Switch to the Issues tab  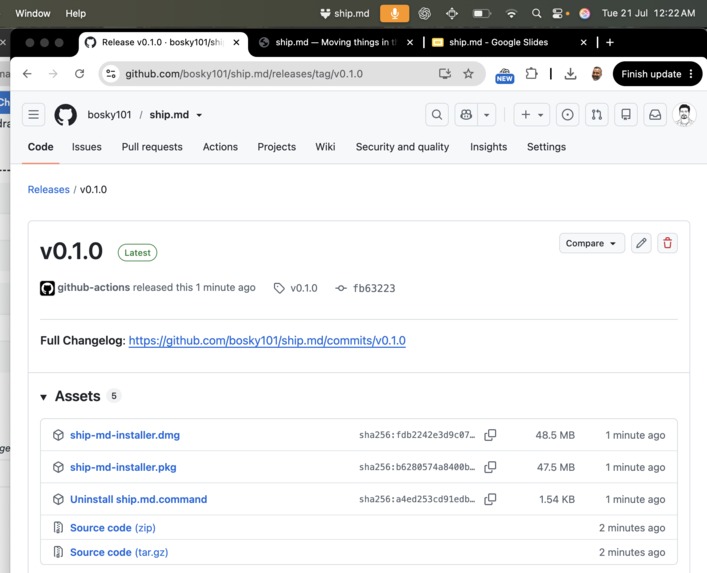pos(87,147)
